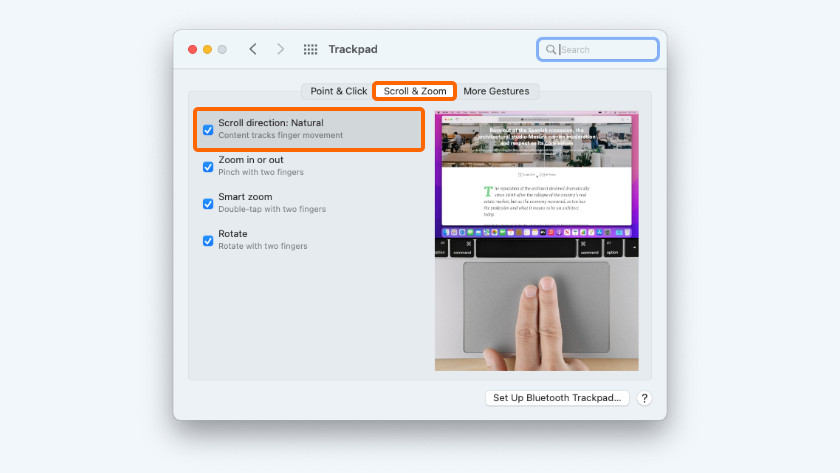Focus the Search input field
Image resolution: width=840 pixels, height=473 pixels.
click(x=605, y=49)
